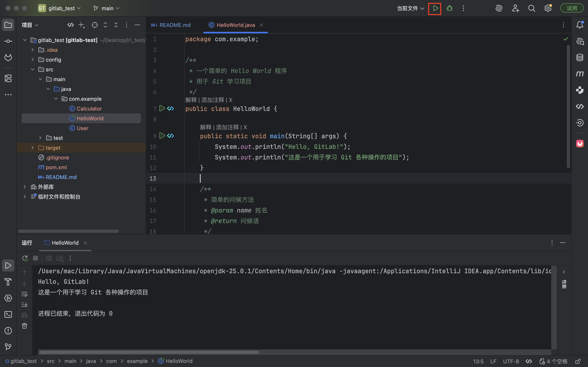Select Calculator class in project tree
Image resolution: width=588 pixels, height=367 pixels.
[x=89, y=108]
